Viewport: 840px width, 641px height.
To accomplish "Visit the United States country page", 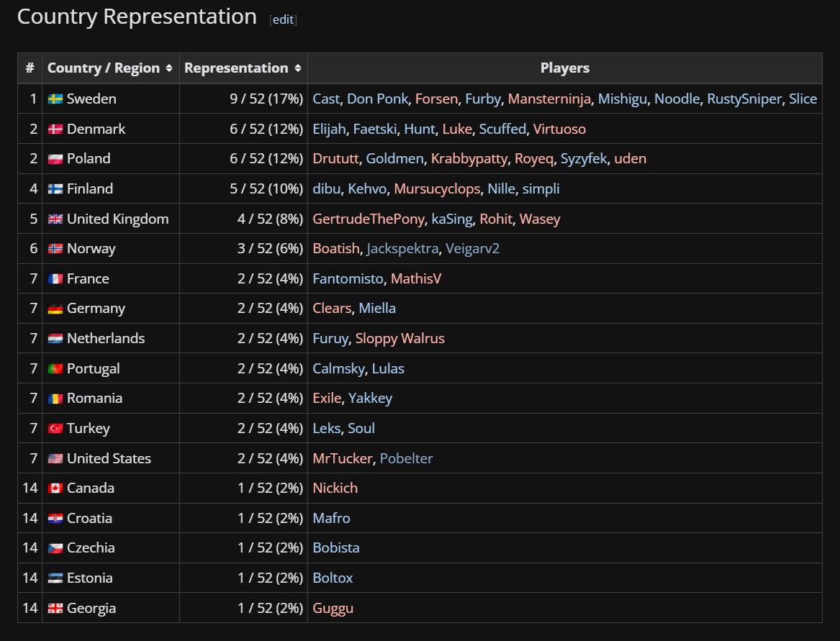I will click(109, 459).
